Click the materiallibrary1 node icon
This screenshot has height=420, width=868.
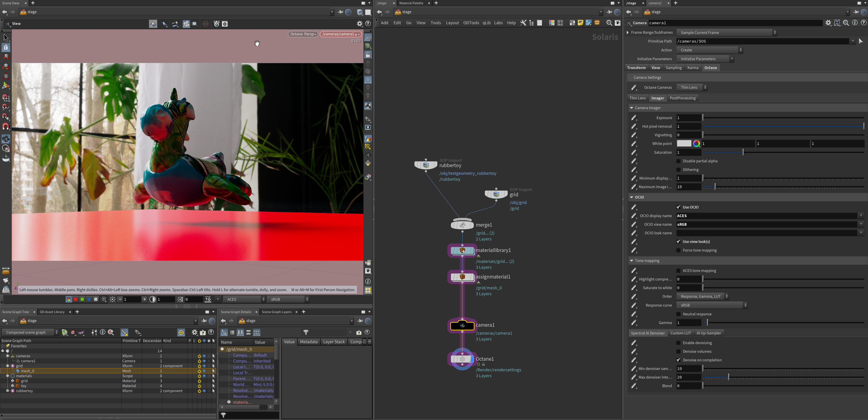click(462, 251)
